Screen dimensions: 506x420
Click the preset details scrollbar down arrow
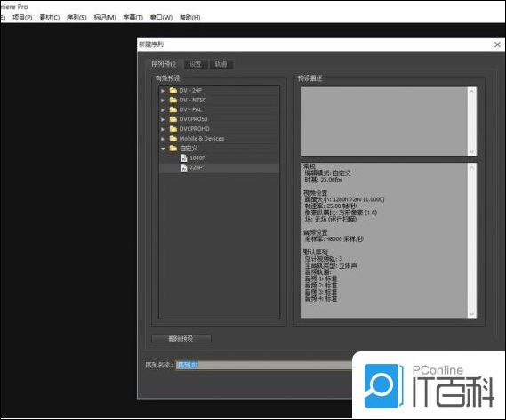(472, 314)
